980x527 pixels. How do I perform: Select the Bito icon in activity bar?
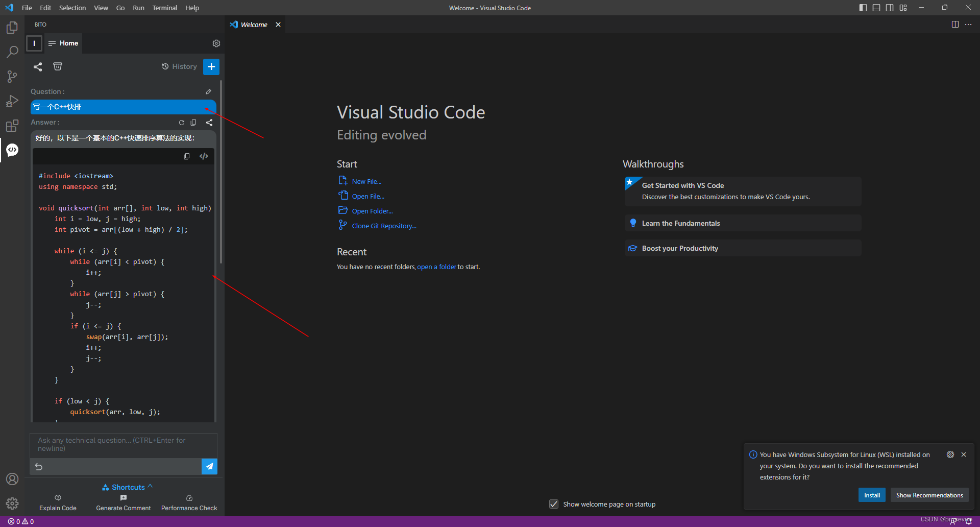[12, 150]
